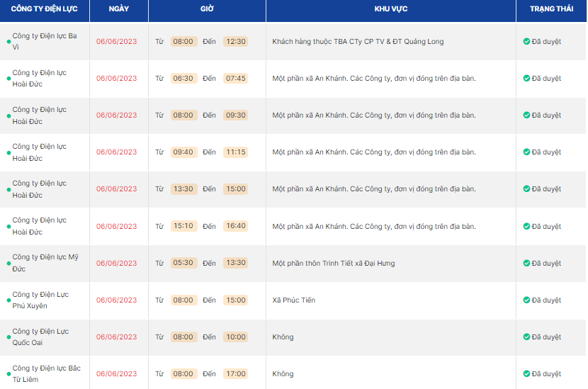Select the company name Công ty Điện Lực Phú Xuyên
Viewport: 588px width, 389px height.
tap(40, 300)
